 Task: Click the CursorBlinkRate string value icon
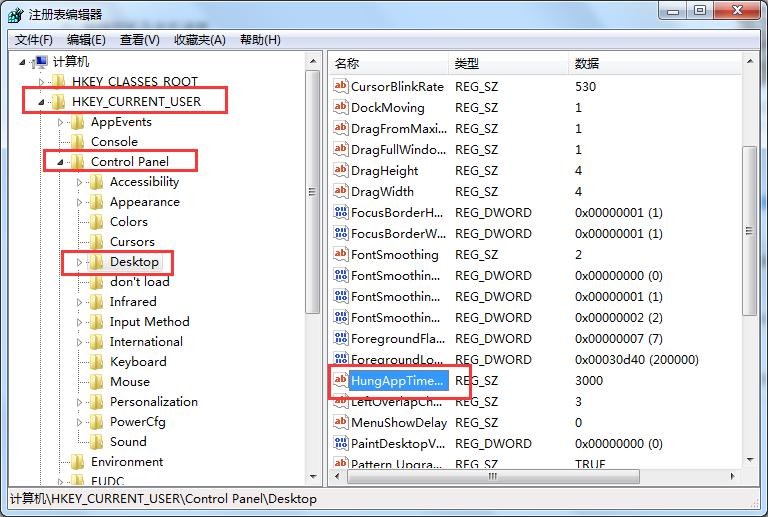tap(340, 86)
